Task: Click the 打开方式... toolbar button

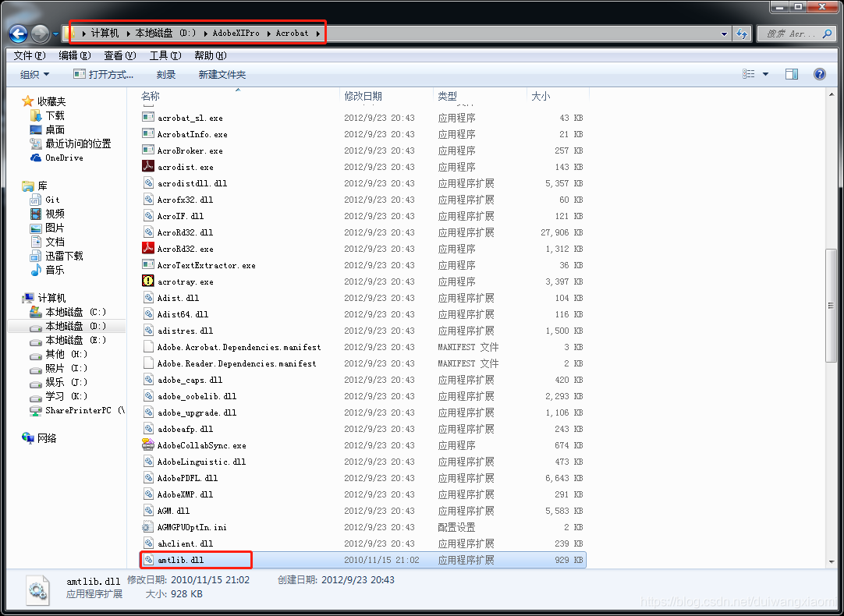Action: click(103, 74)
